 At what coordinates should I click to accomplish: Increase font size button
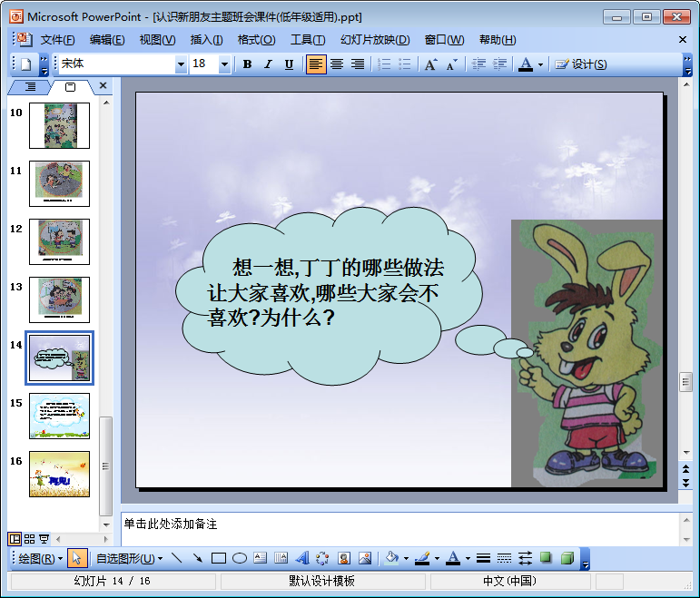(430, 64)
